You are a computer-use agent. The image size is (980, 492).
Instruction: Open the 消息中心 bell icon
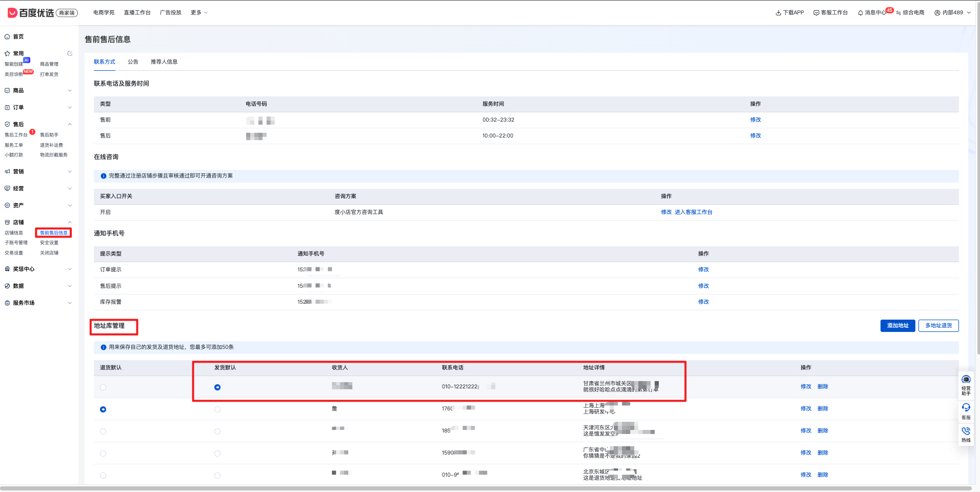[860, 13]
